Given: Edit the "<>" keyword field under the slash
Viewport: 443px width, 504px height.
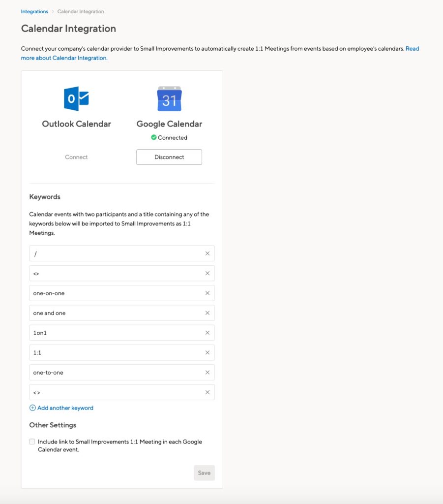Looking at the screenshot, I should tap(122, 273).
